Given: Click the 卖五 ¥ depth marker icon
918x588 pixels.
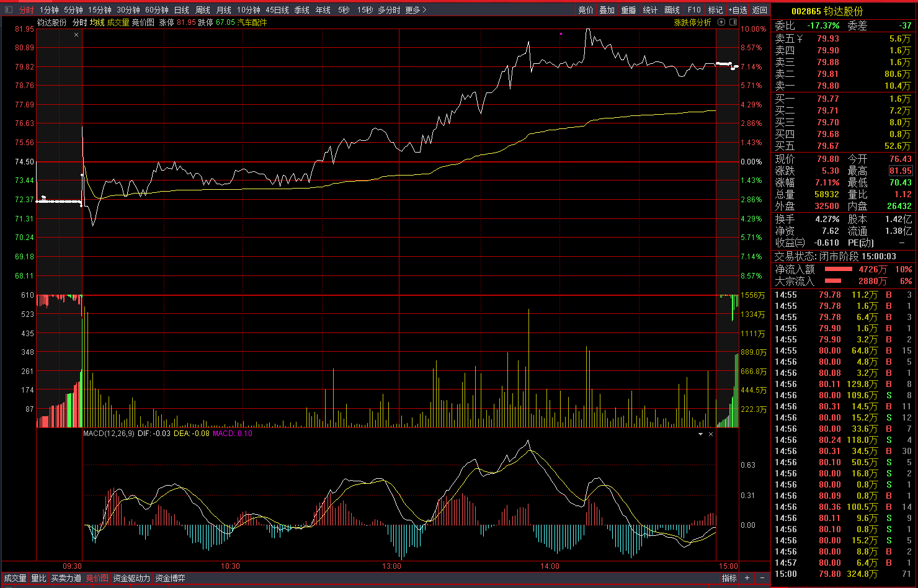Looking at the screenshot, I should coord(800,39).
